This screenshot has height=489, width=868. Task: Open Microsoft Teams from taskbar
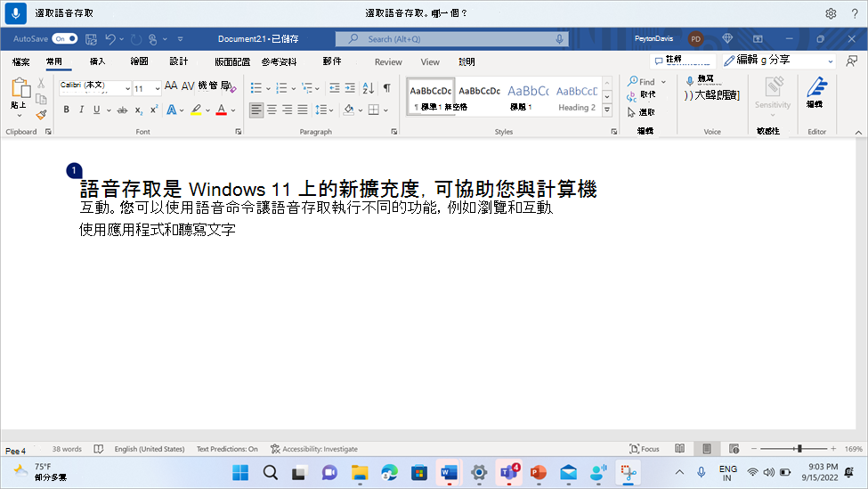pyautogui.click(x=508, y=473)
